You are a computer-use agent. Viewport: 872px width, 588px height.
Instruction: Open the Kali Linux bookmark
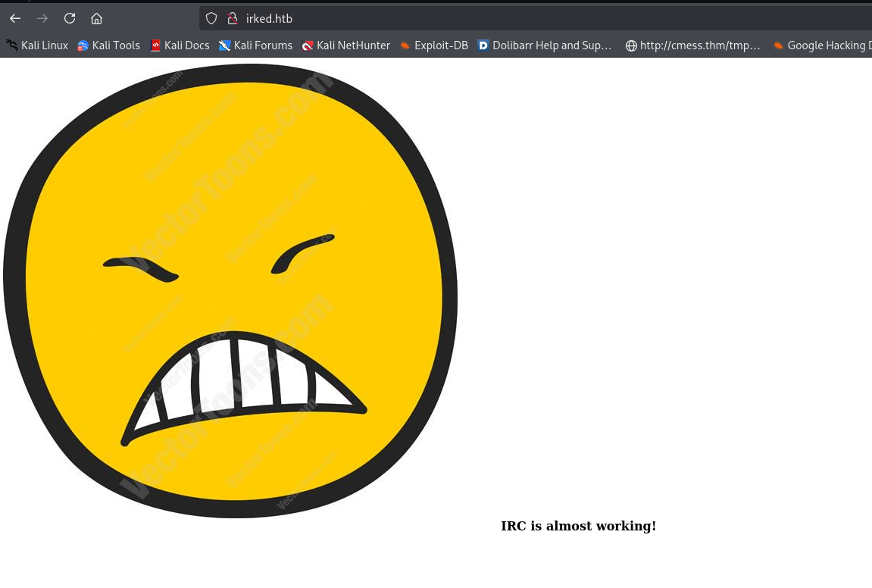pos(36,45)
